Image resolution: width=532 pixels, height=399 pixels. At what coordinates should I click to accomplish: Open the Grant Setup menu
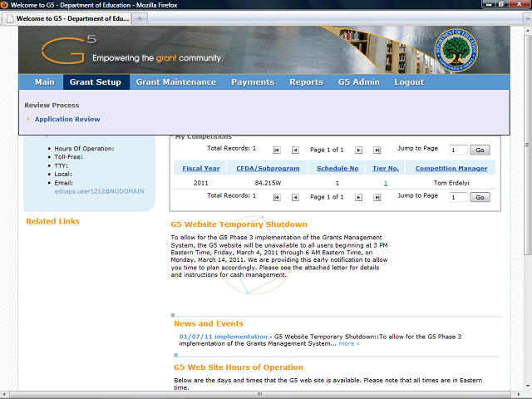coord(96,82)
